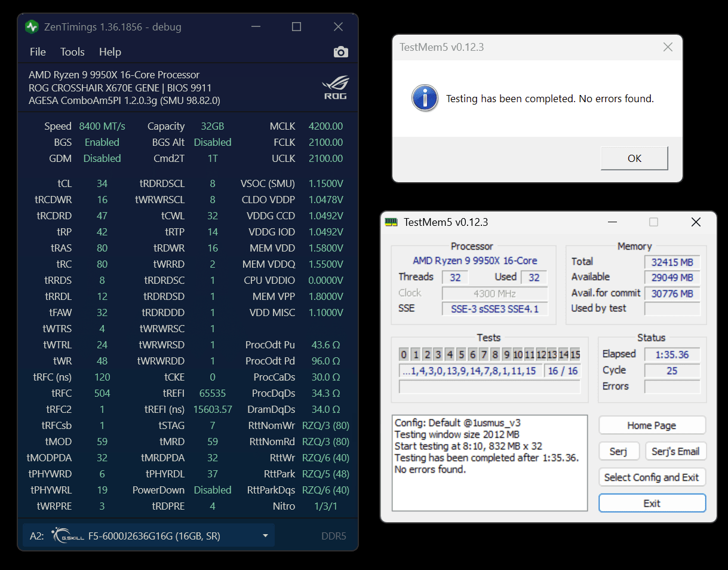Screen dimensions: 728x570
Task: Click the MEM VDD value 1.5800V
Action: point(326,248)
